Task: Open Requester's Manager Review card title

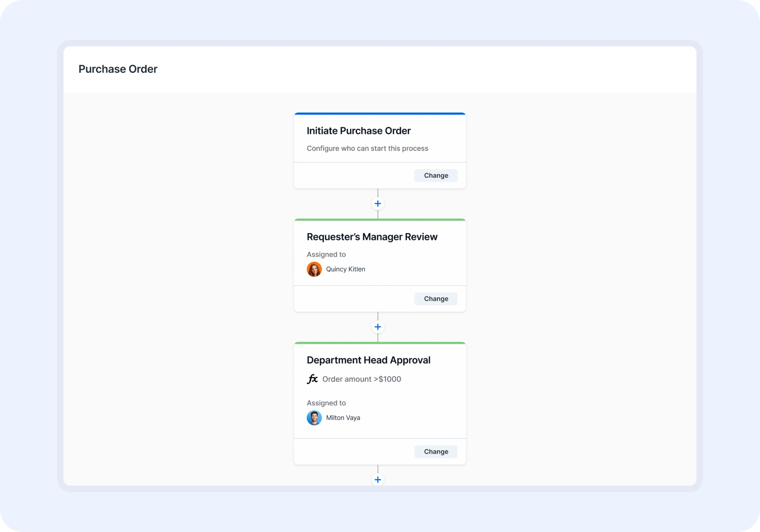Action: [372, 237]
